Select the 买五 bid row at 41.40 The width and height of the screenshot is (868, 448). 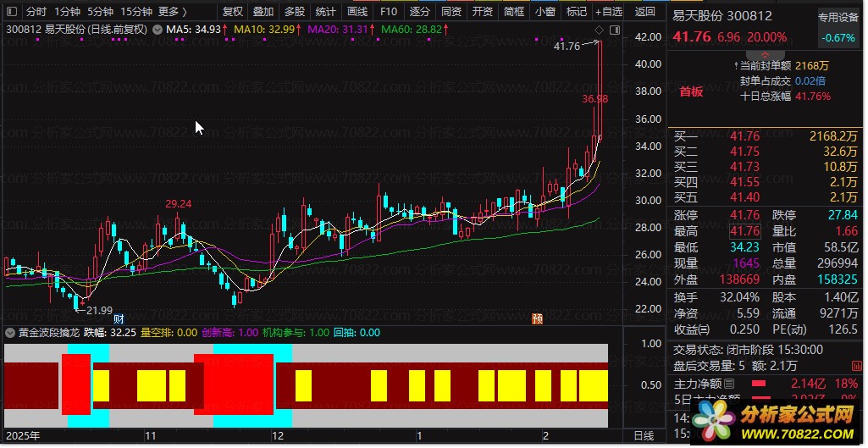click(x=766, y=197)
